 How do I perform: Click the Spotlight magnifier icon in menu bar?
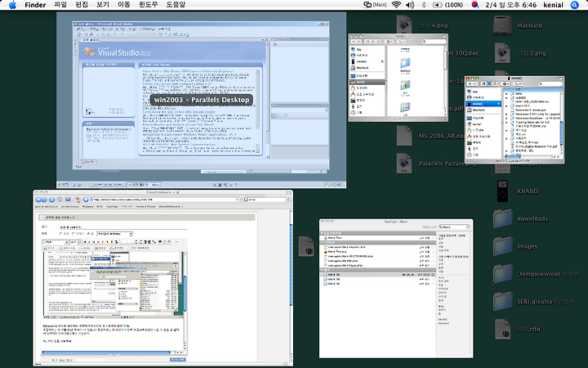[574, 5]
